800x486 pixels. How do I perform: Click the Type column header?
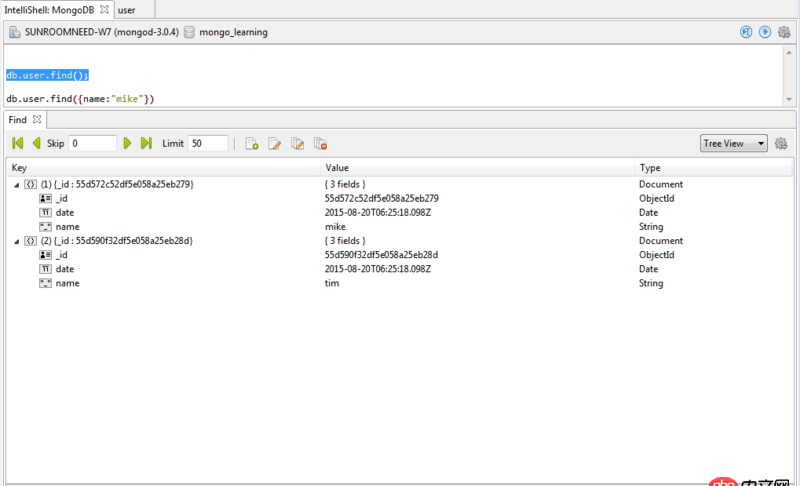pyautogui.click(x=714, y=168)
